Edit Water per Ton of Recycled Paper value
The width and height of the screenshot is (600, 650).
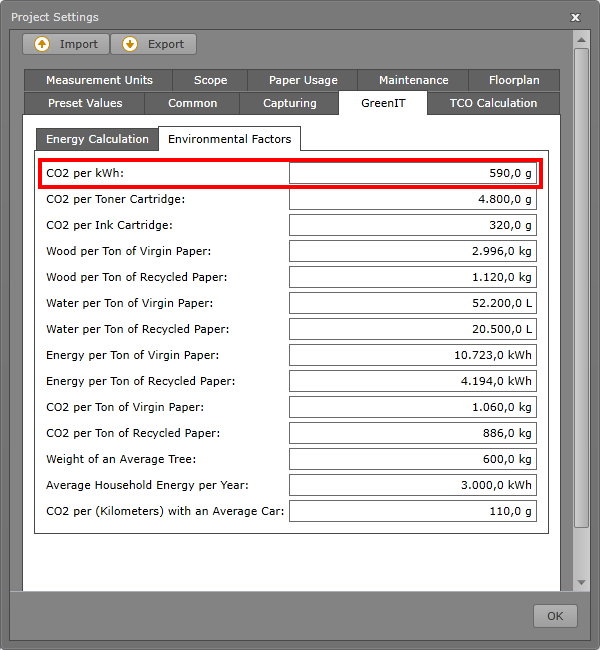(x=413, y=329)
